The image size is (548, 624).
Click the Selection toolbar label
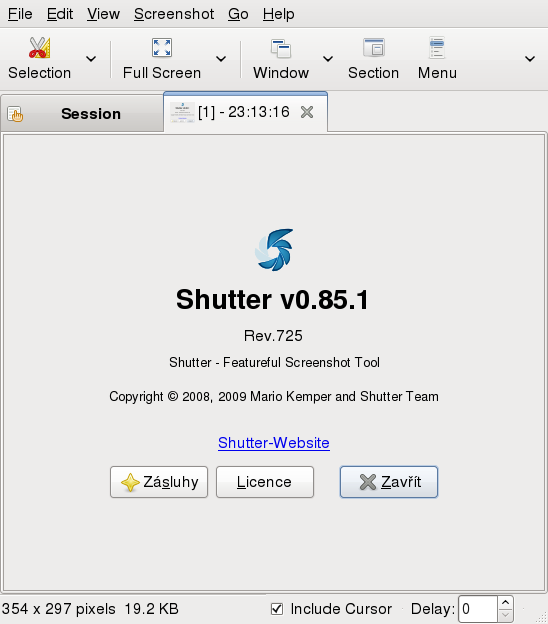[x=39, y=73]
